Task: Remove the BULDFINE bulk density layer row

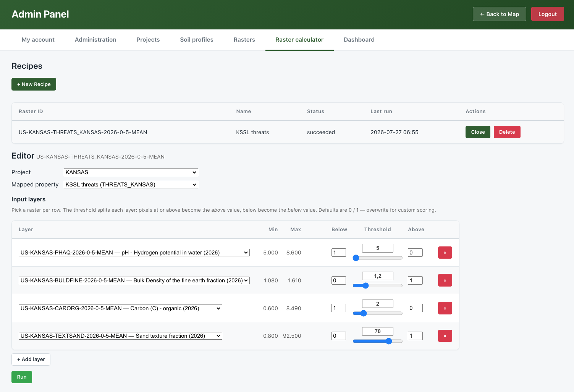Action: point(445,280)
